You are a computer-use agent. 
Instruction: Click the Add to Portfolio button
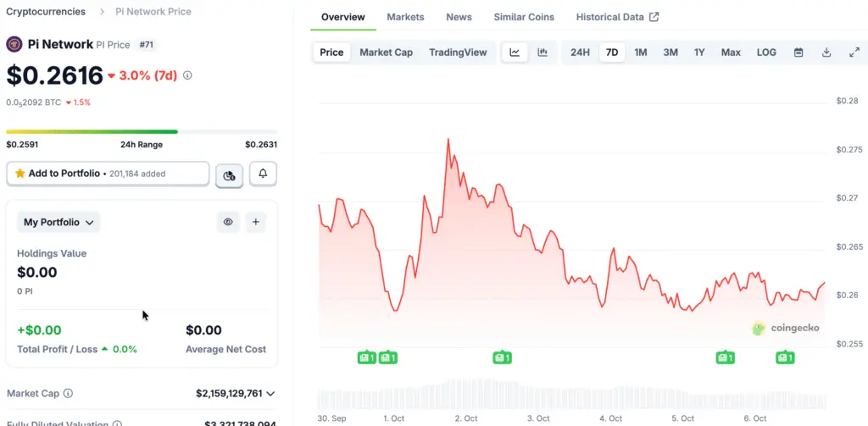tap(108, 174)
